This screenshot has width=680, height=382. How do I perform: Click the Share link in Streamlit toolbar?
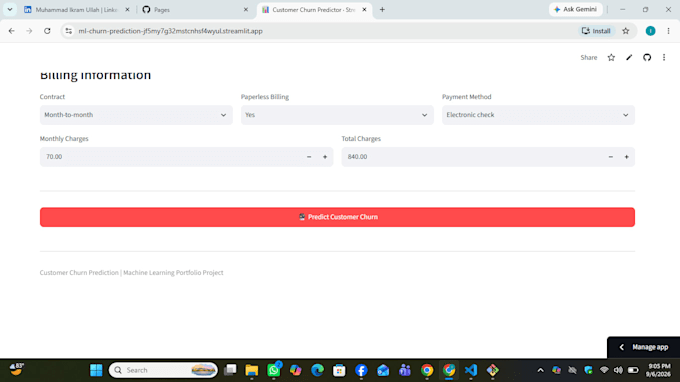click(x=588, y=57)
